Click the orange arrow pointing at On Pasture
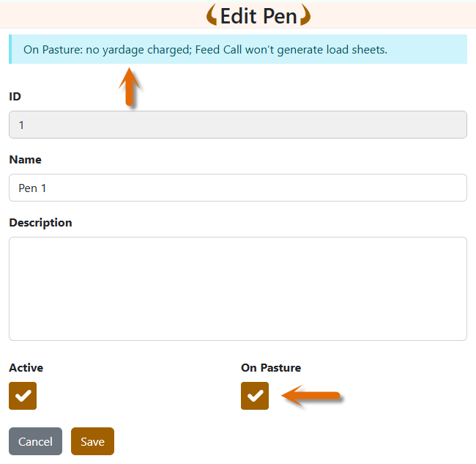 313,397
